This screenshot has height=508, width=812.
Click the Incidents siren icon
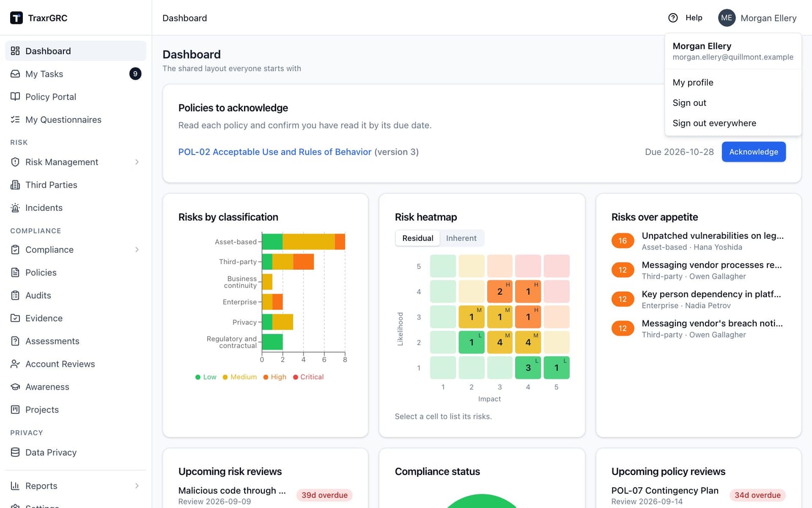[x=15, y=207]
